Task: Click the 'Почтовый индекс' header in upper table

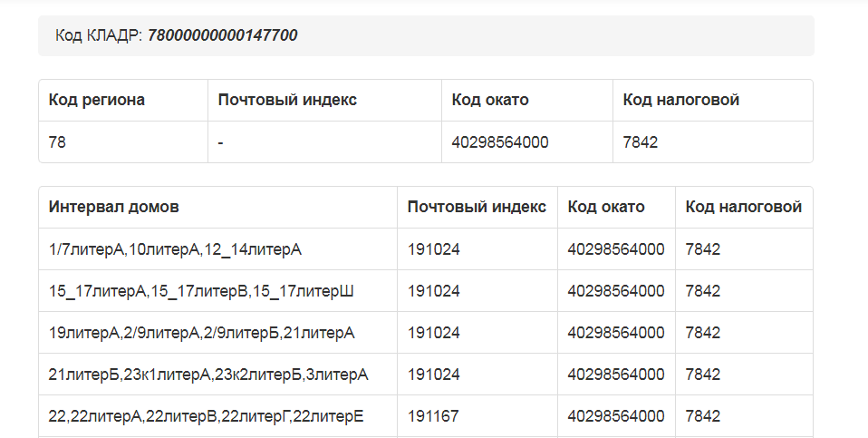Action: (287, 100)
